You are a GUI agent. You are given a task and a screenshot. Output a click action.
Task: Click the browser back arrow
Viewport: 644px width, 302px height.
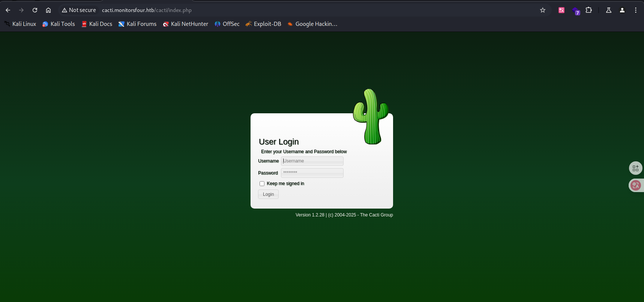(x=8, y=10)
